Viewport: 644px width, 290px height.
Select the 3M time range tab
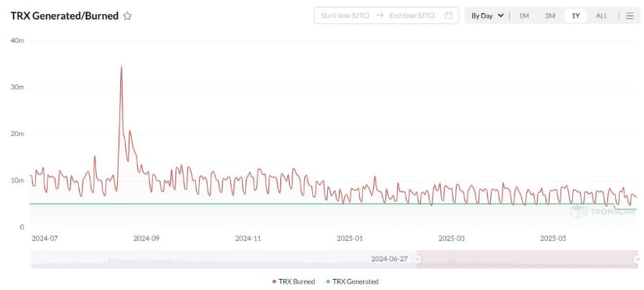[550, 16]
